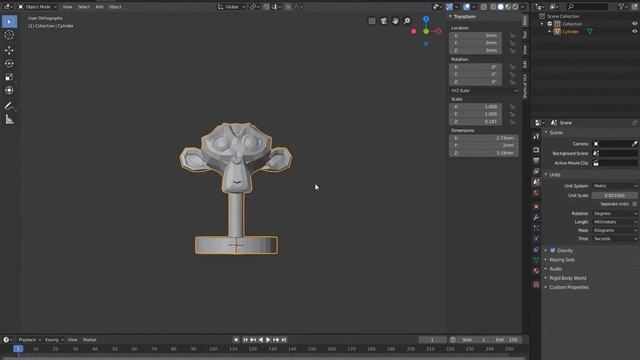Screen dimensions: 640x360
Task: Switch to wireframe viewport shading
Action: click(493, 7)
